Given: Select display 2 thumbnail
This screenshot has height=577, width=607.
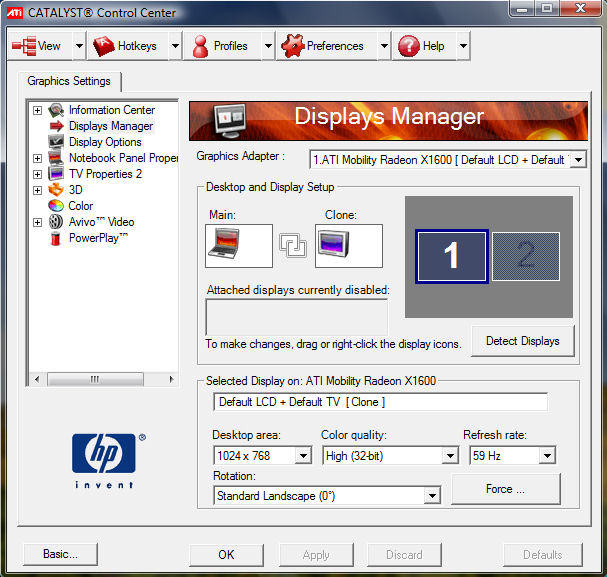Looking at the screenshot, I should click(x=526, y=255).
